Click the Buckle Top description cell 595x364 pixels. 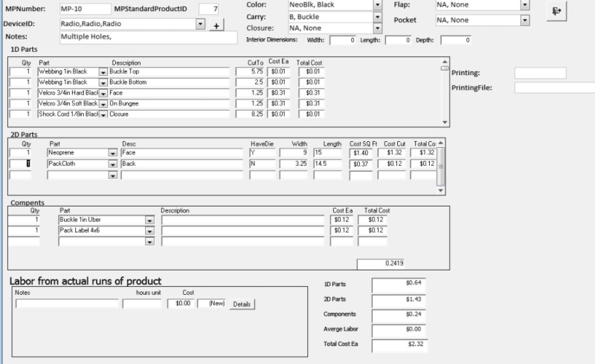(x=169, y=71)
